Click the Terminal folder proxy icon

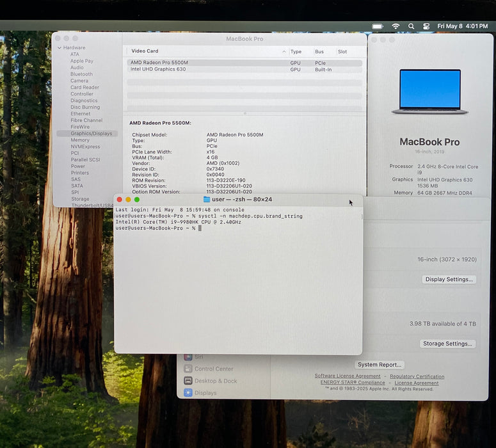pos(207,199)
